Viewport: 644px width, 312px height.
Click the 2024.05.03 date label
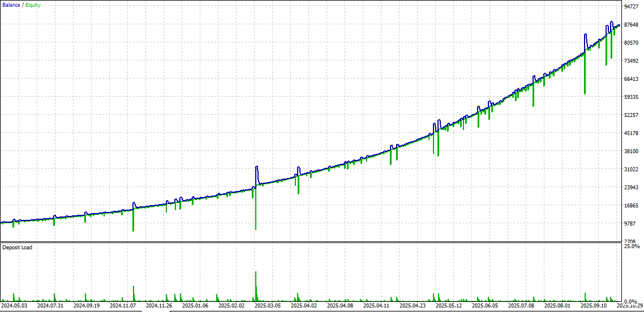(x=14, y=306)
